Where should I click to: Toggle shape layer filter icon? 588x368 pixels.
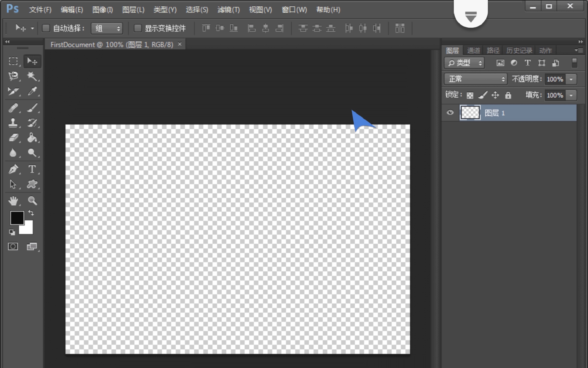coord(542,63)
